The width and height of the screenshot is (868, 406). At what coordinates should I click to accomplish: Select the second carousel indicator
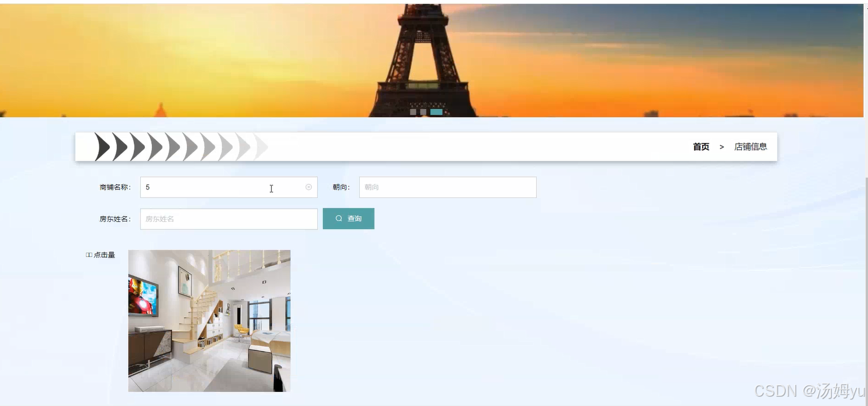(423, 112)
